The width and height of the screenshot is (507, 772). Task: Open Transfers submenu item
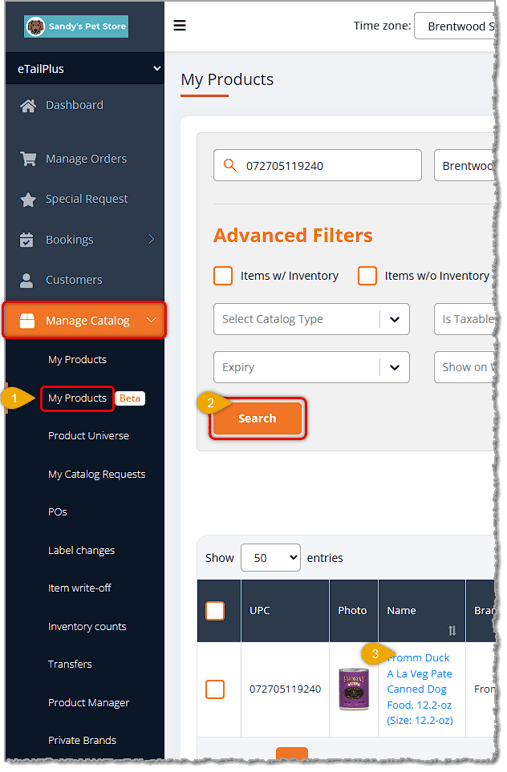point(70,665)
